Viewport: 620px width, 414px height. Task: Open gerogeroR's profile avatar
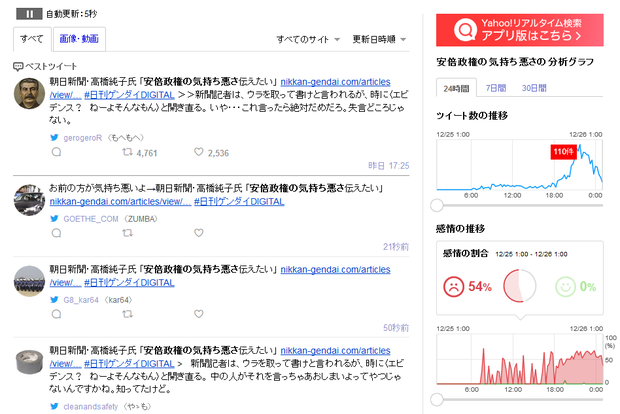click(x=30, y=93)
